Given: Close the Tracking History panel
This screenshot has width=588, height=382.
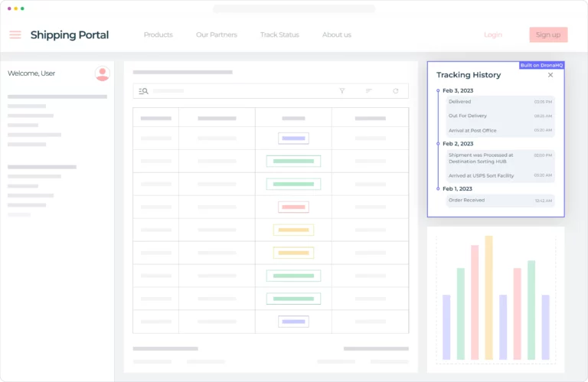Looking at the screenshot, I should (x=550, y=75).
